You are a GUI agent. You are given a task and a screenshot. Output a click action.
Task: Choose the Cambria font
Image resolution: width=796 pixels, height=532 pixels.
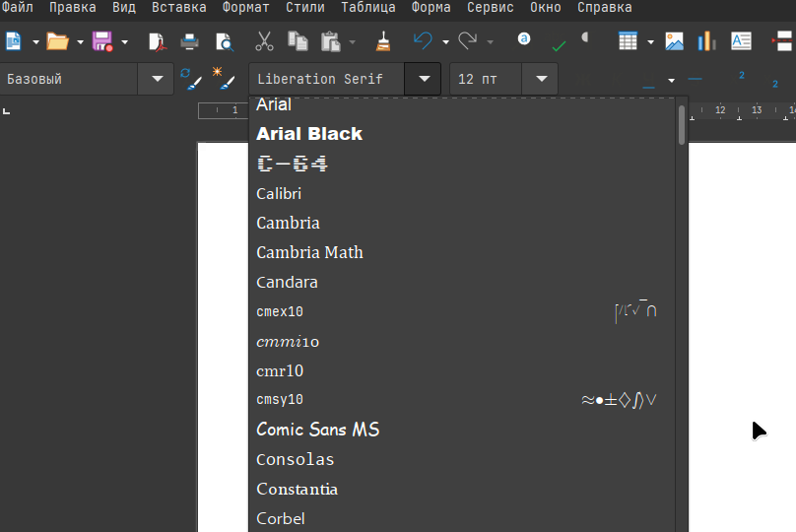tap(463, 223)
